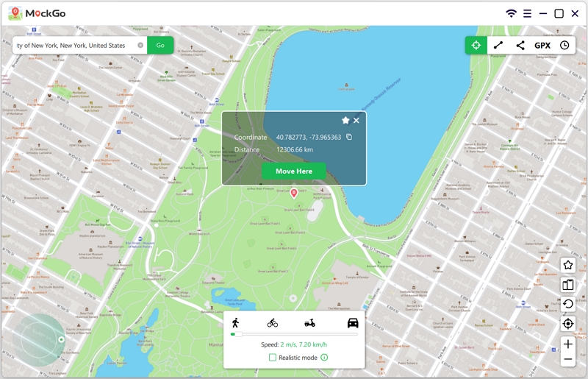Image resolution: width=588 pixels, height=379 pixels.
Task: Click the Coordinate label in the popup
Action: (x=251, y=137)
